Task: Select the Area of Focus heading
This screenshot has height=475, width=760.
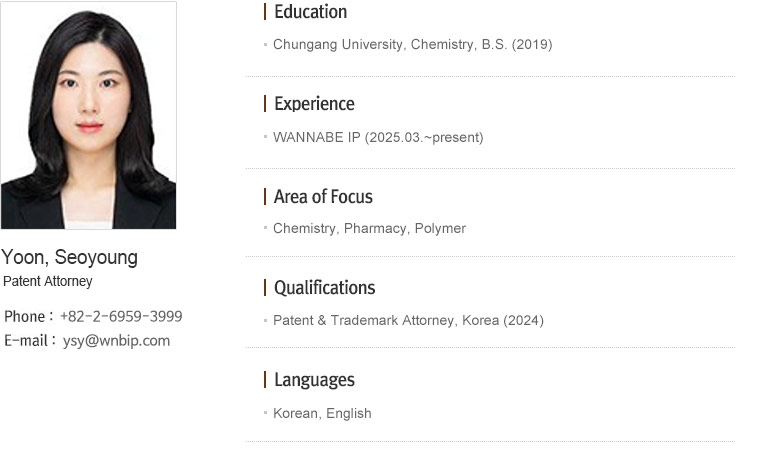Action: click(323, 197)
